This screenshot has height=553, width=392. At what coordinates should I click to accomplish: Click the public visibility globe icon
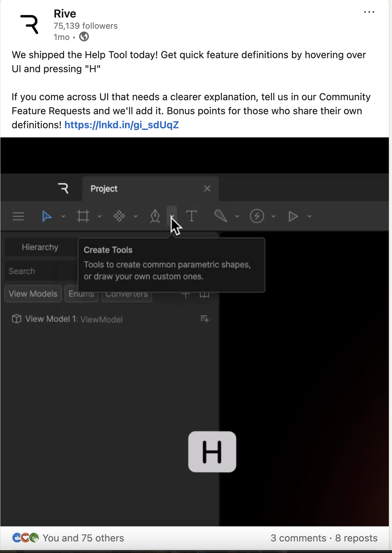84,37
